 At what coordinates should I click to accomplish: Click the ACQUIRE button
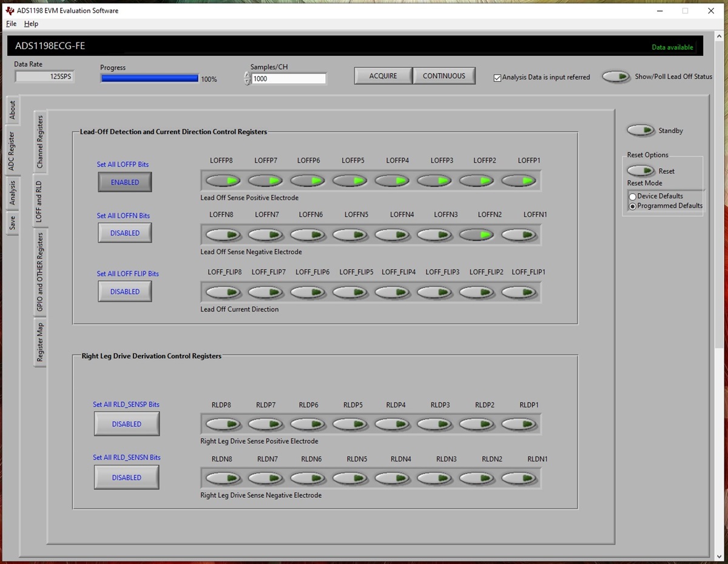tap(383, 76)
